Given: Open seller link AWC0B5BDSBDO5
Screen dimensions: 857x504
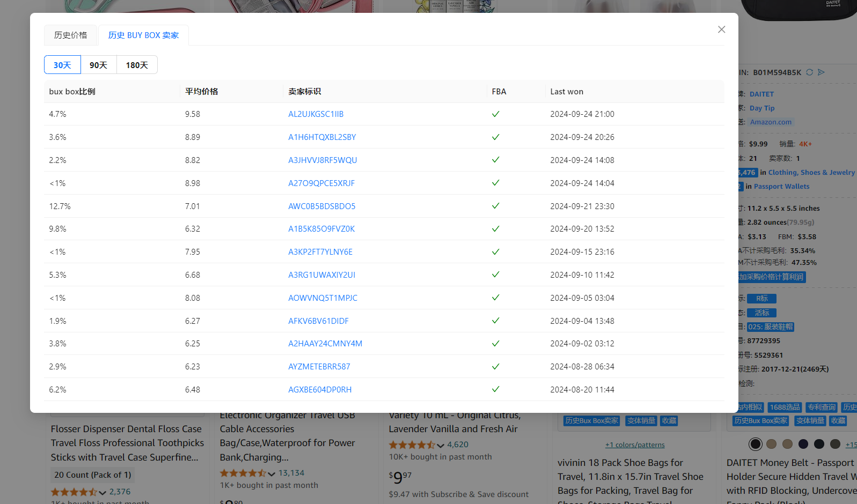Looking at the screenshot, I should point(321,206).
